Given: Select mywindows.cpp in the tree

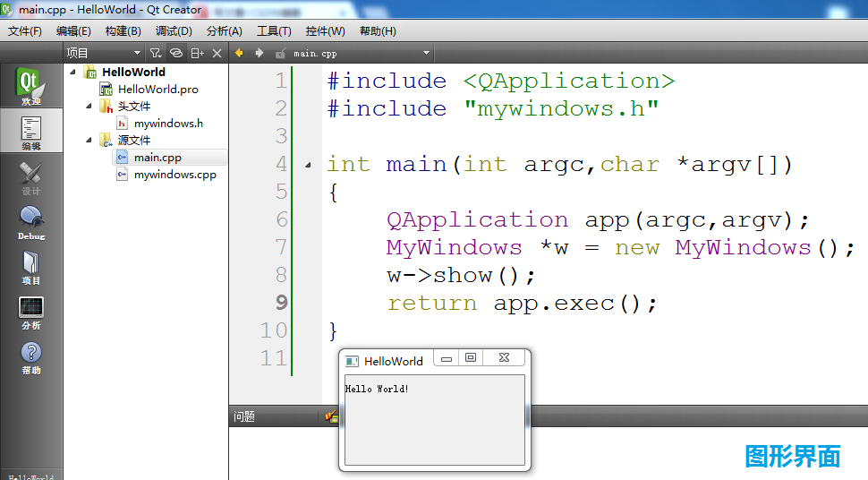Looking at the screenshot, I should pyautogui.click(x=174, y=175).
